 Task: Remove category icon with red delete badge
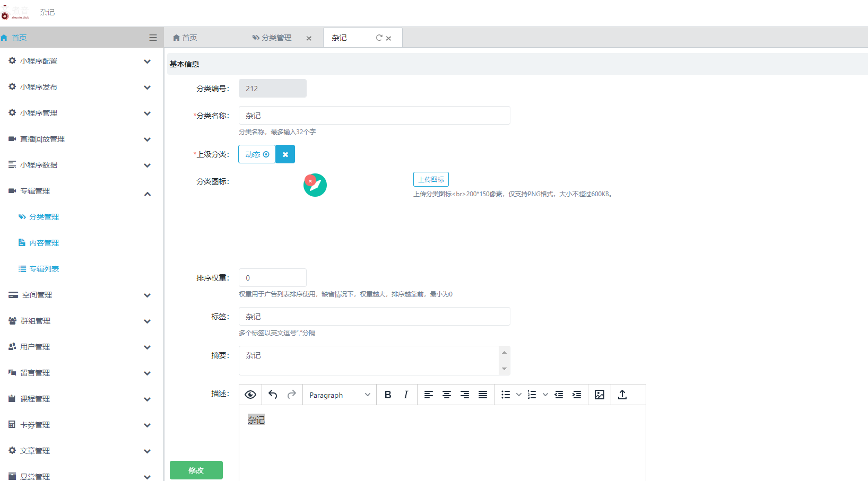click(310, 181)
